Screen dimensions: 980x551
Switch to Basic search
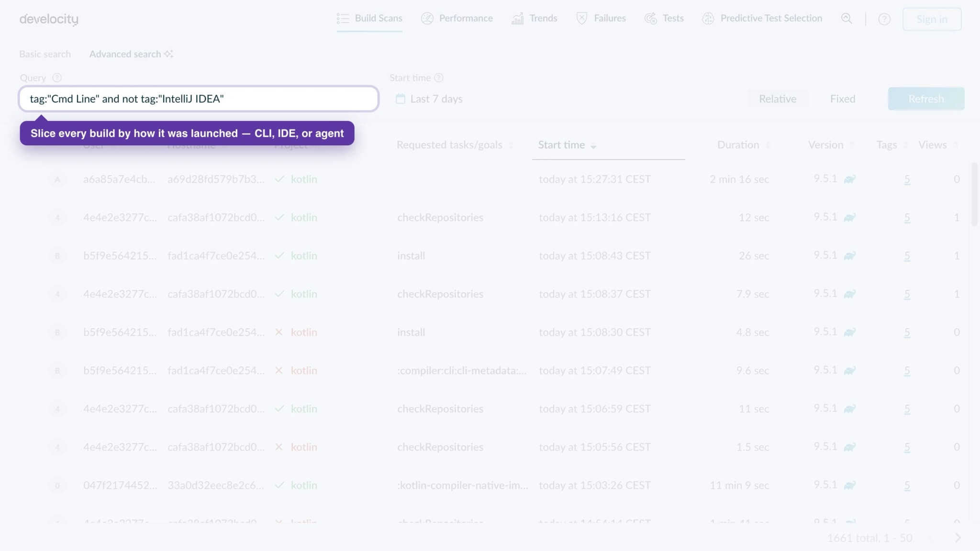(x=45, y=54)
